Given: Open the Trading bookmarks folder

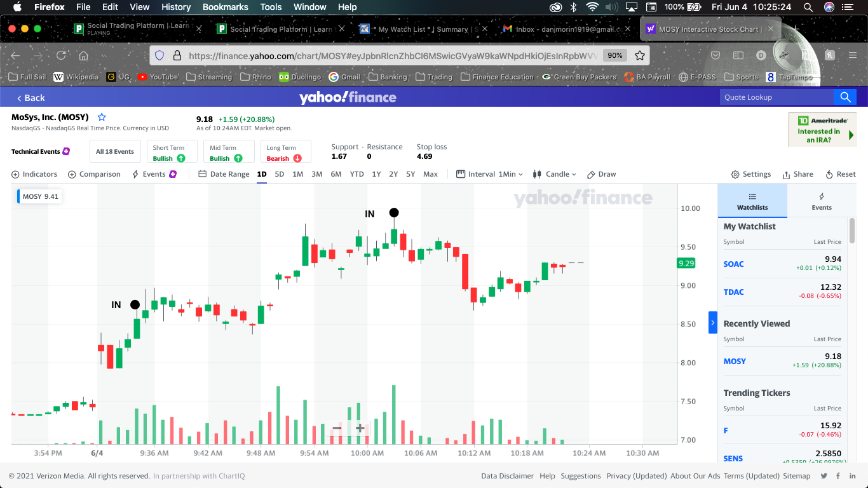Looking at the screenshot, I should (x=433, y=77).
